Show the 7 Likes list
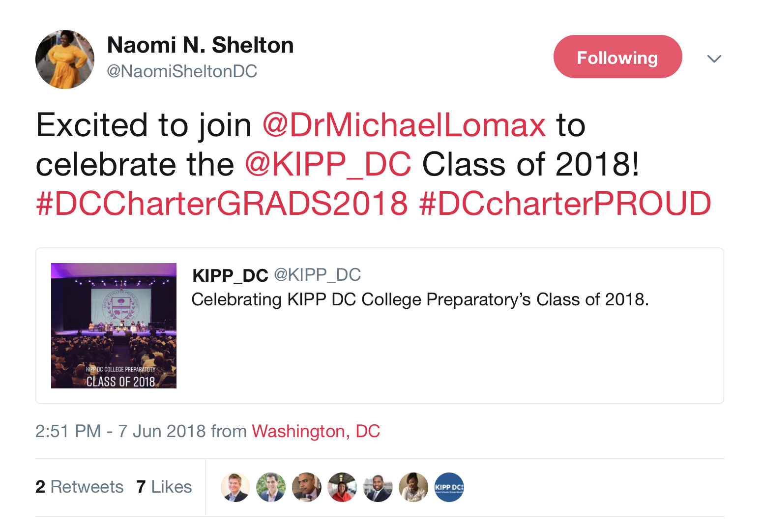The height and width of the screenshot is (532, 762). pyautogui.click(x=164, y=487)
